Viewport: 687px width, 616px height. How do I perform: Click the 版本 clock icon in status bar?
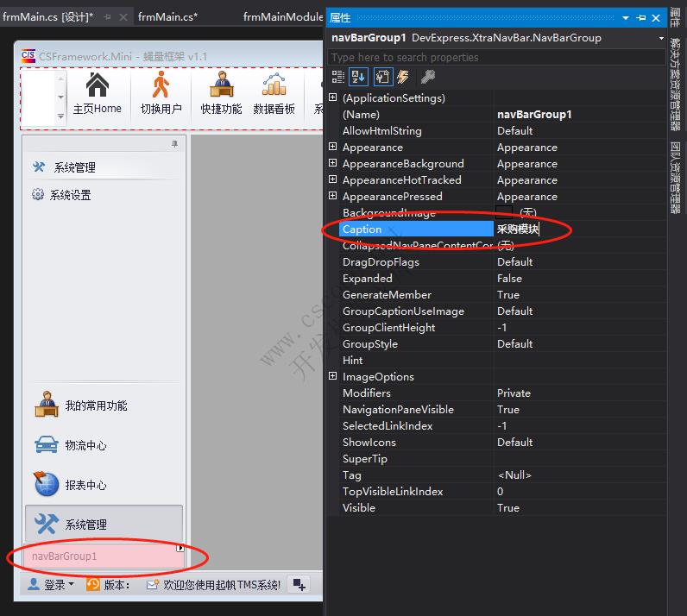click(92, 584)
